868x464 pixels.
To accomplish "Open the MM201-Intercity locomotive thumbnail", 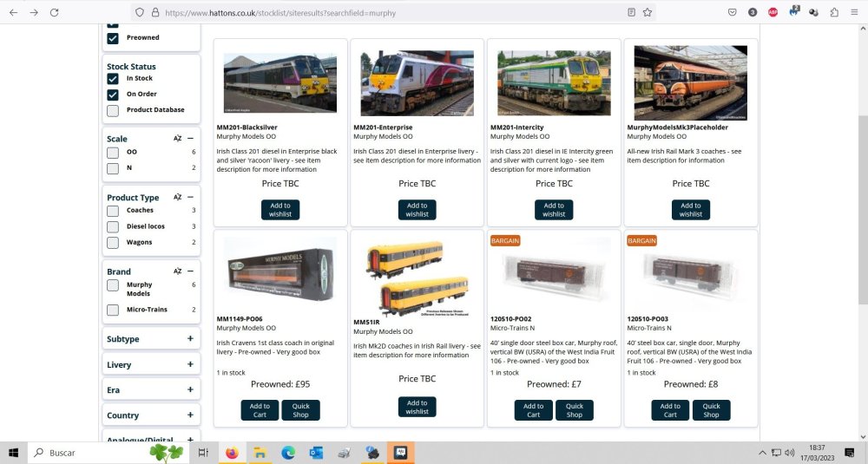I will point(554,83).
